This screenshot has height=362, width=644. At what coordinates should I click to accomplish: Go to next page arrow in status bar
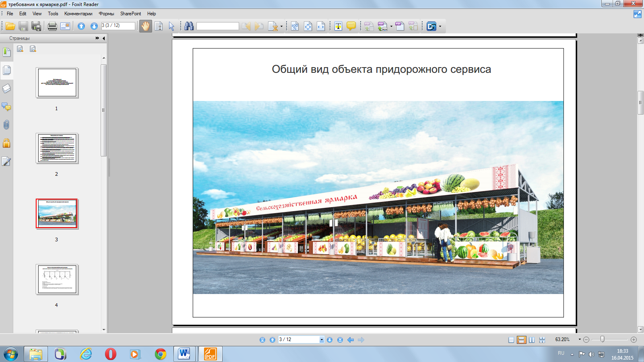[330, 340]
